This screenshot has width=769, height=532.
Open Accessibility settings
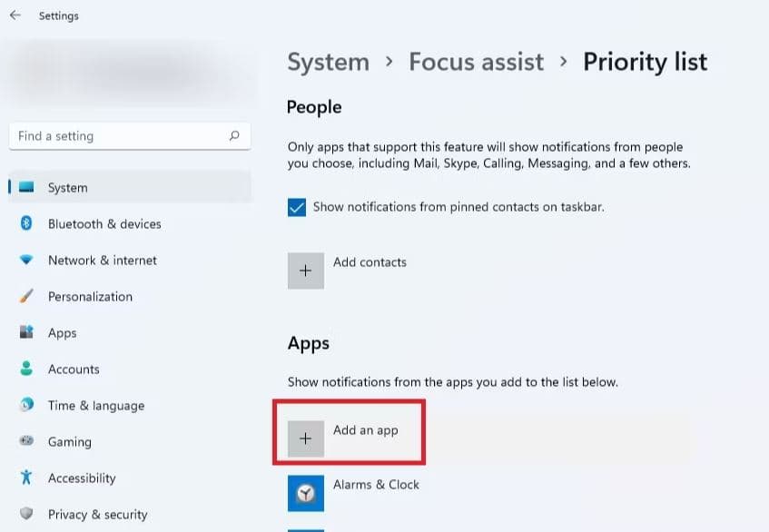[82, 478]
